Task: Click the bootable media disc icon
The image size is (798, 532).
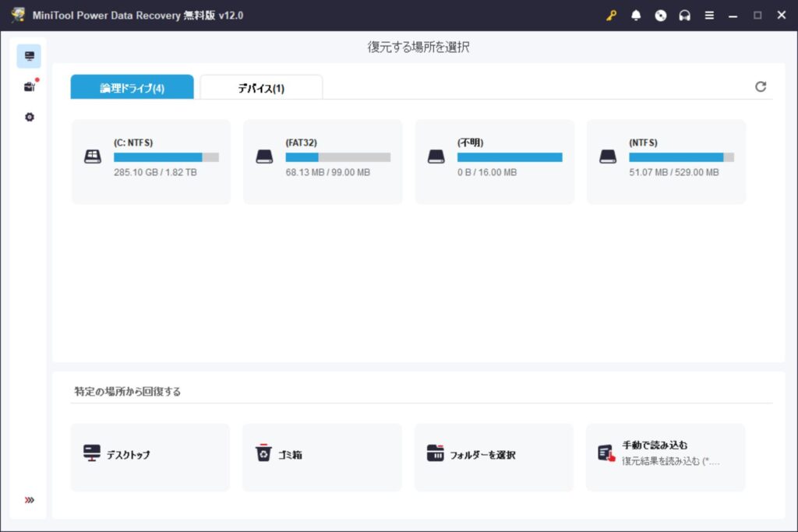Action: coord(660,16)
